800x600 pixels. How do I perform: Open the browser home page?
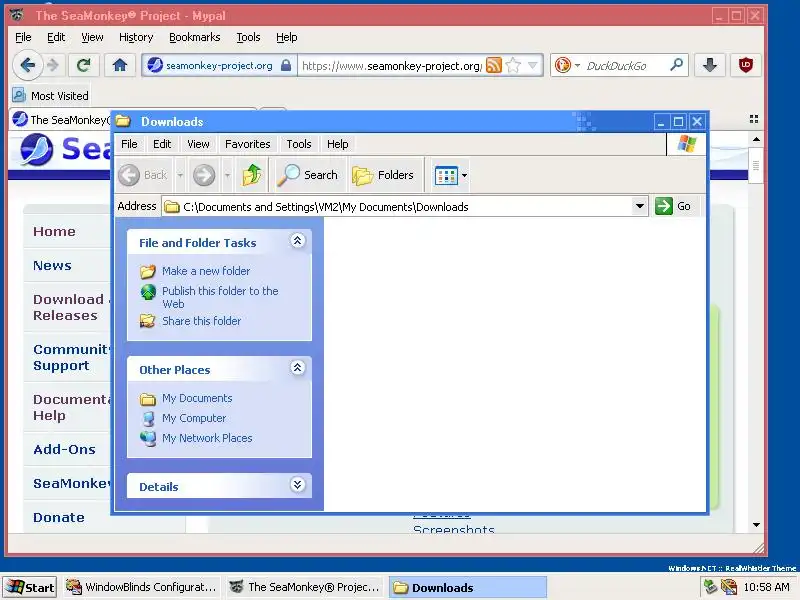119,65
